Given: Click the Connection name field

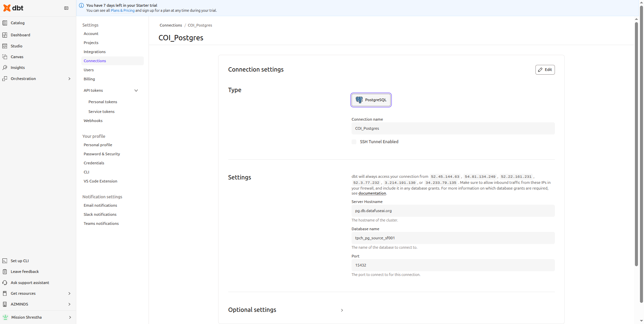Looking at the screenshot, I should [x=453, y=128].
